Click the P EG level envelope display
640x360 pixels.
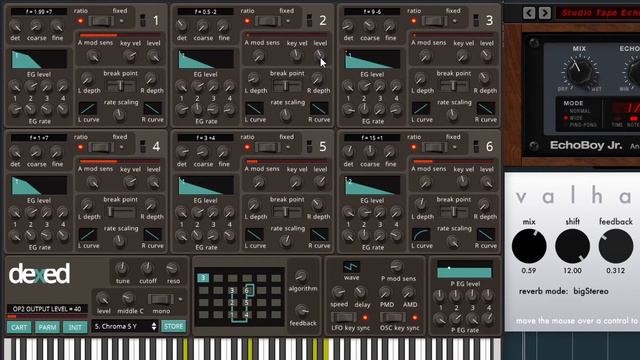(464, 270)
